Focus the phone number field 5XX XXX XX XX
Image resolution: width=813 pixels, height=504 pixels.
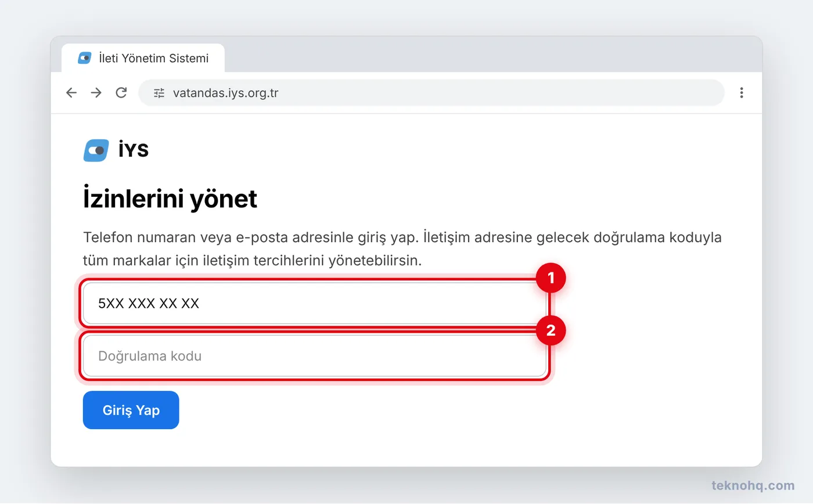tap(314, 304)
